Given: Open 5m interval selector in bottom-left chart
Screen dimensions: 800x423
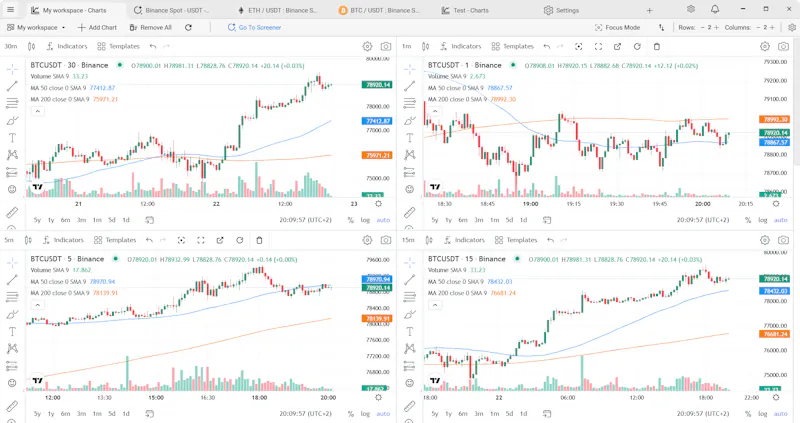Looking at the screenshot, I should coord(9,240).
